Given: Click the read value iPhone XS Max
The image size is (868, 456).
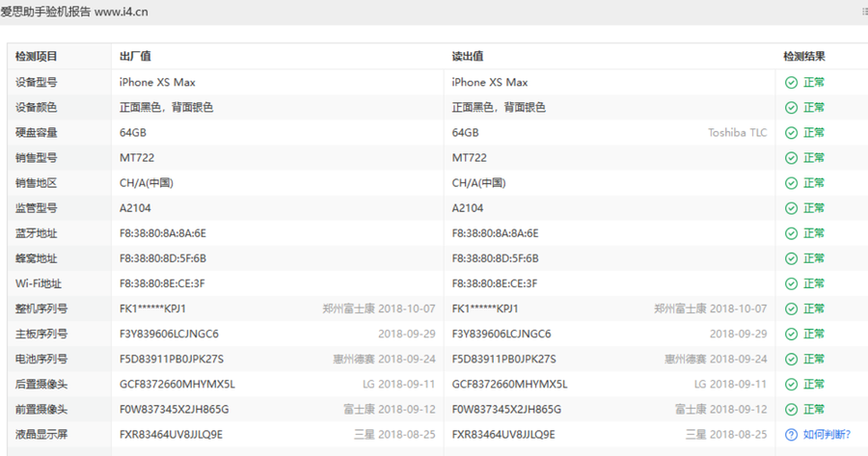Looking at the screenshot, I should point(489,83).
